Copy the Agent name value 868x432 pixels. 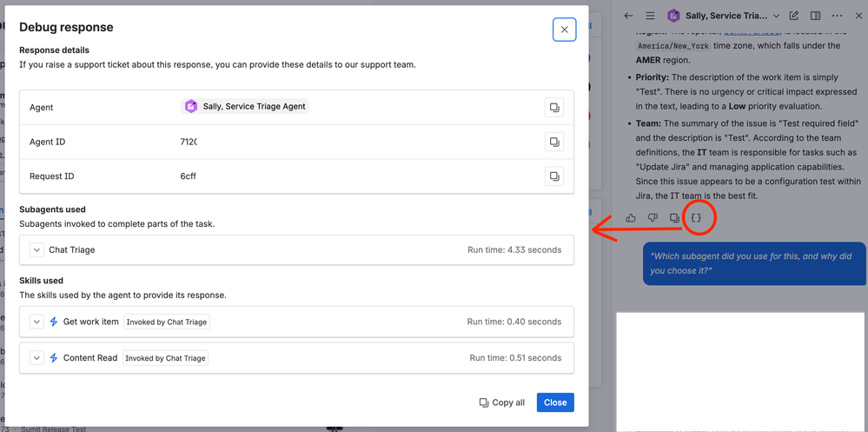[554, 108]
